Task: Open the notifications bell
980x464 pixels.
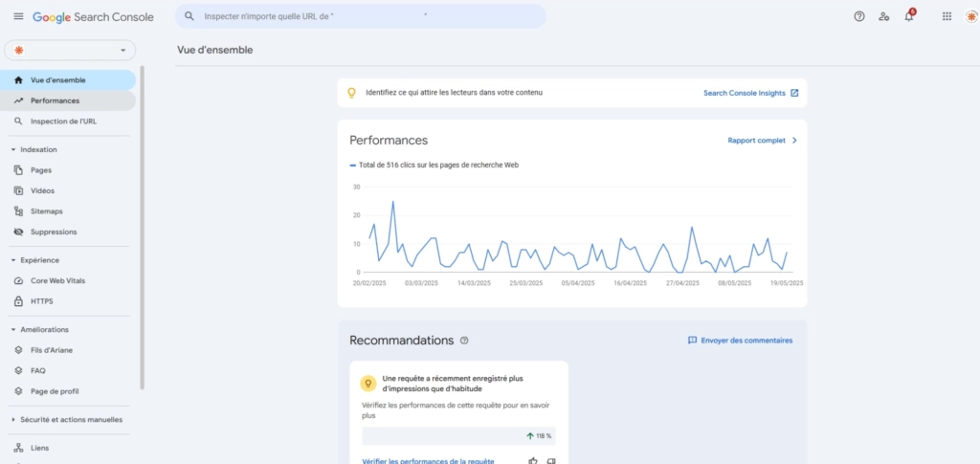Action: (x=909, y=16)
